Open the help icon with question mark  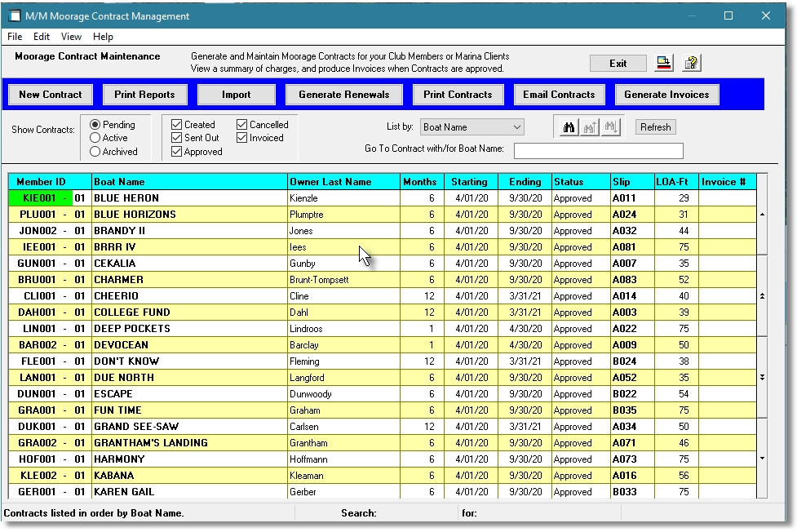coord(692,64)
